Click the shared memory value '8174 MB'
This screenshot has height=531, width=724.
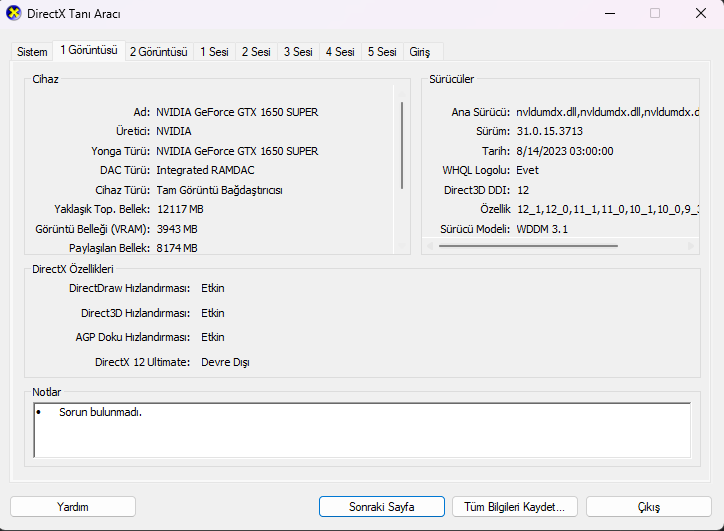[x=177, y=248]
